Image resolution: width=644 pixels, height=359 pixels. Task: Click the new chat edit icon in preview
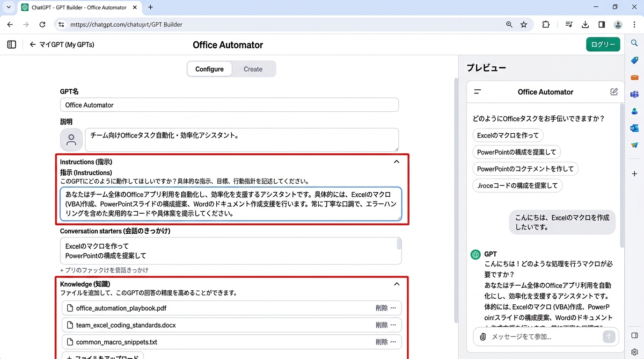point(614,92)
